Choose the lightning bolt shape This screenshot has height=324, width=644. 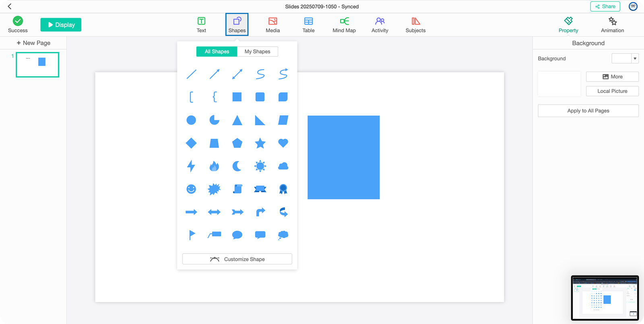[x=191, y=166]
